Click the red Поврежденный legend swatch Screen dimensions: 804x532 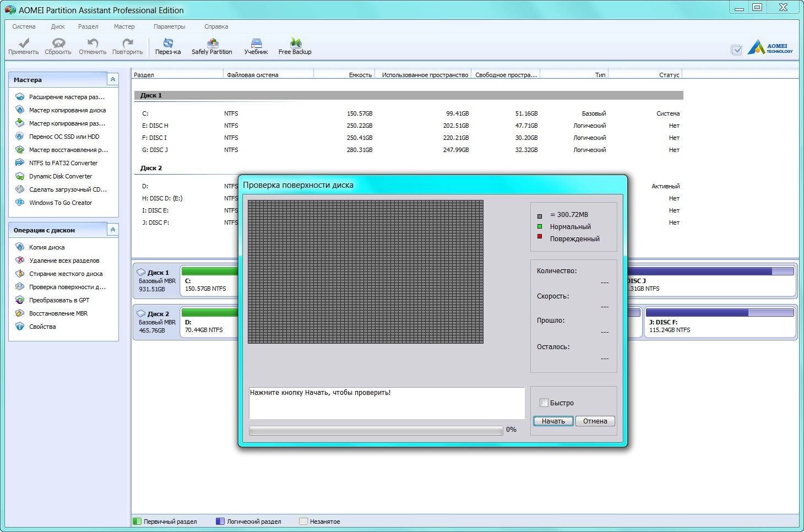(x=540, y=237)
